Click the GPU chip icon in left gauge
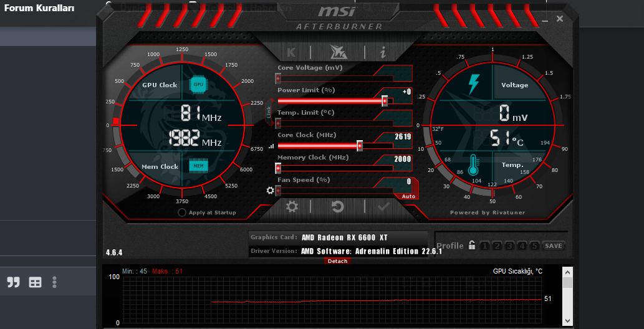Viewport: 644px width, 329px height. (198, 85)
